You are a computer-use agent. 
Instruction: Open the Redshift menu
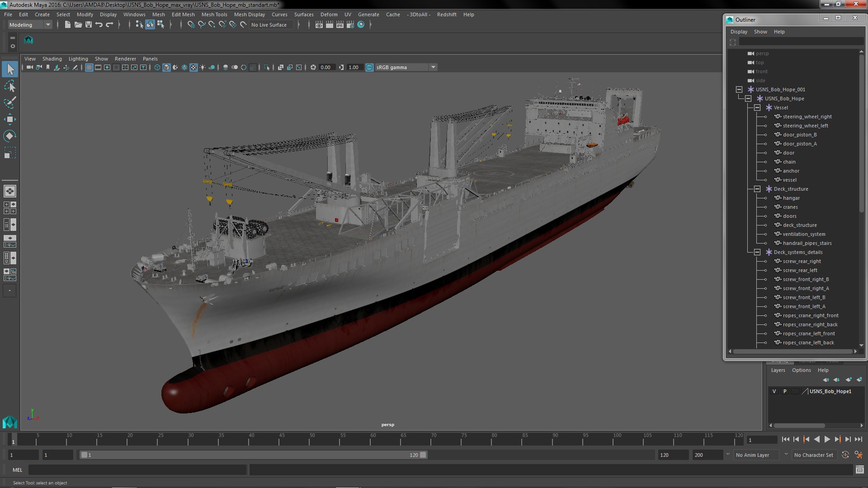(447, 14)
